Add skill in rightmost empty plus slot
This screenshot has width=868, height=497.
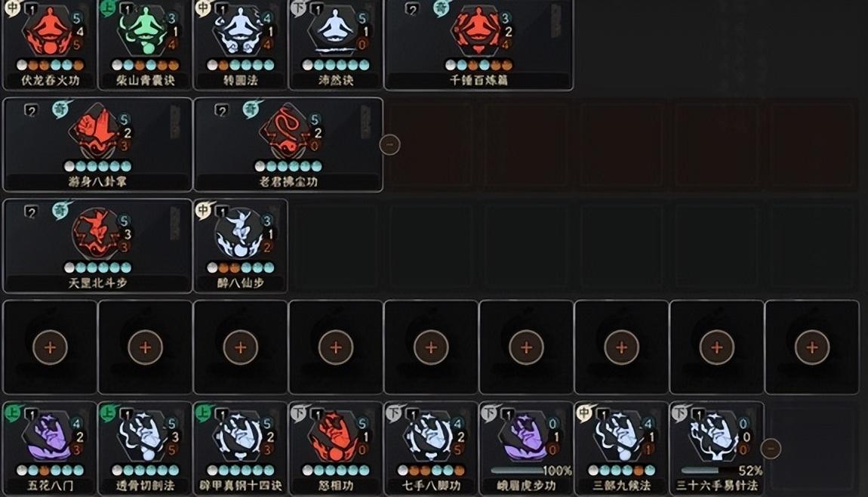click(x=811, y=347)
